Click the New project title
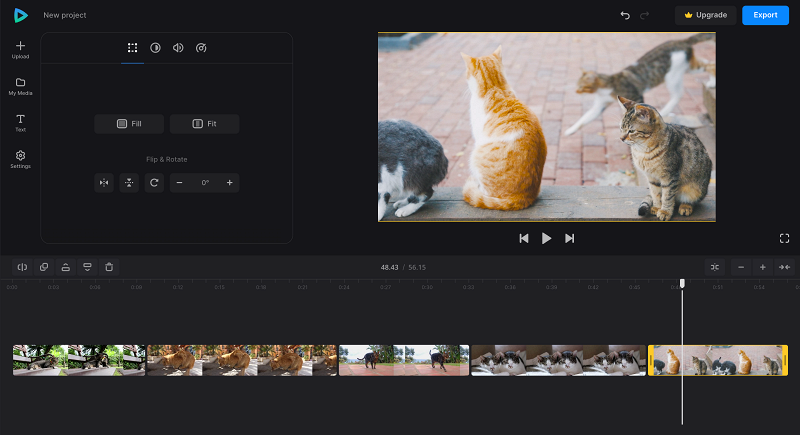 coord(65,15)
